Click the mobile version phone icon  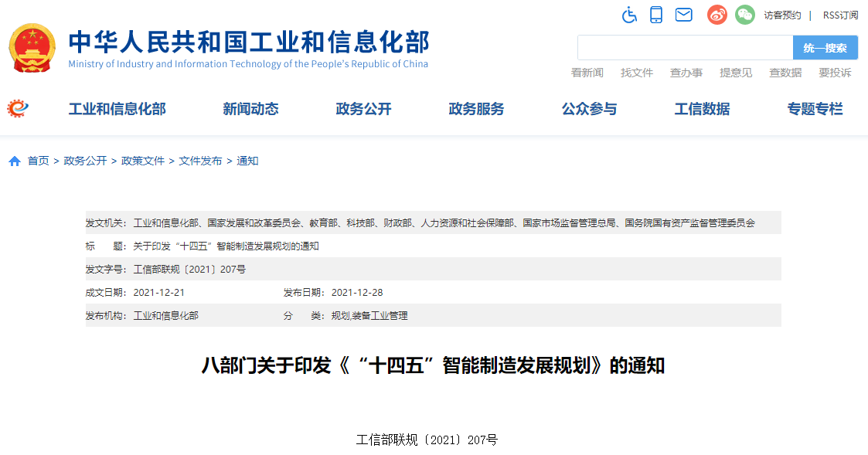[x=655, y=15]
